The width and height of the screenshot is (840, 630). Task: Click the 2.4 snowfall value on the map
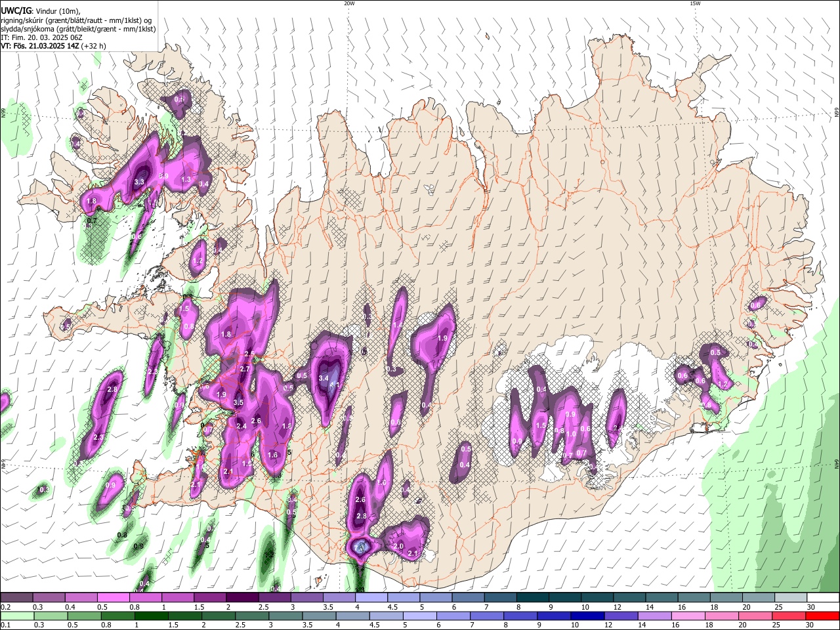241,426
